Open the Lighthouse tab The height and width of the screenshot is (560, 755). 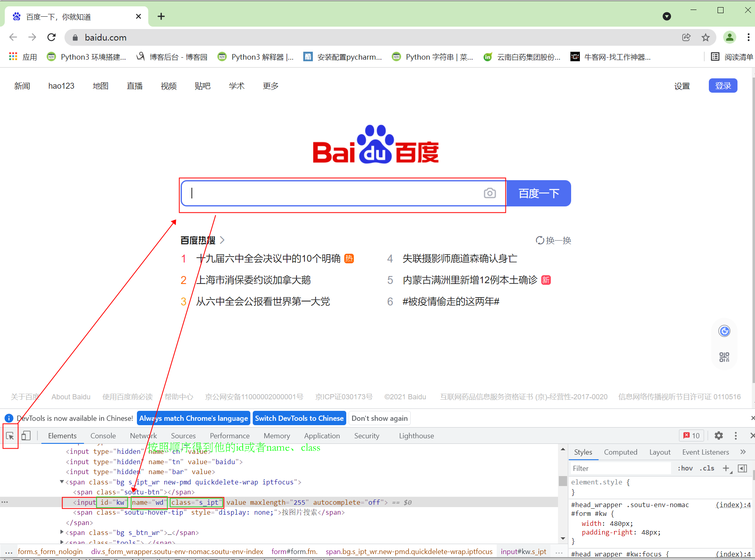point(417,436)
